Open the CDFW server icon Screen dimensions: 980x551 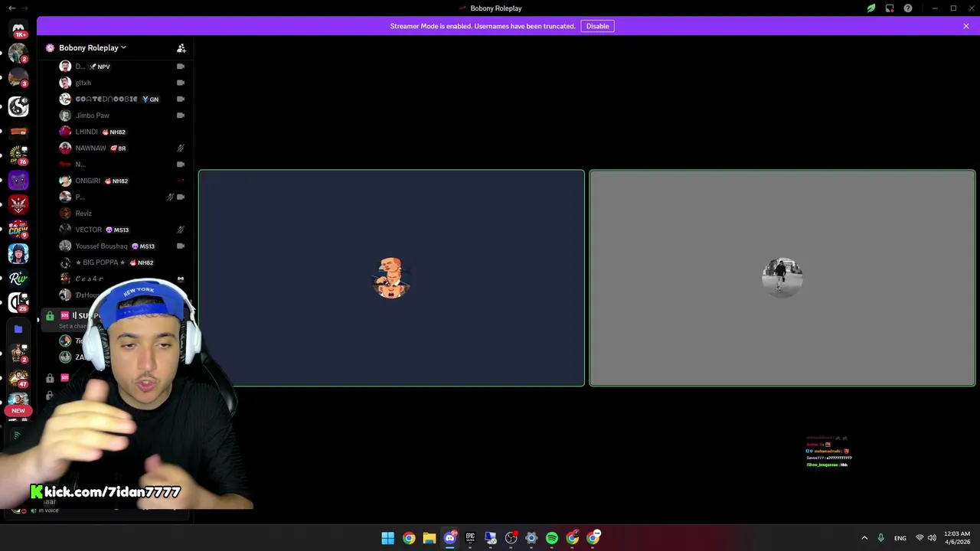pos(18,228)
